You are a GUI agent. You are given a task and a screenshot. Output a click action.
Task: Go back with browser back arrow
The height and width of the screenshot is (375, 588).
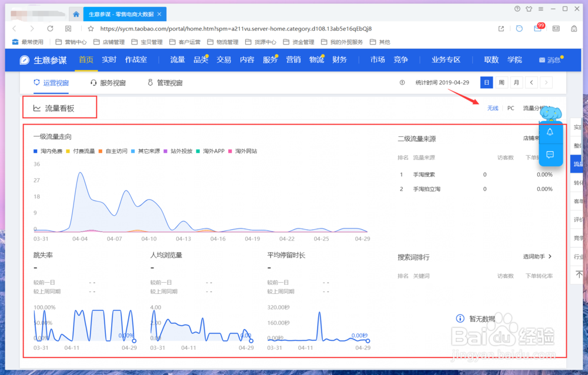(x=15, y=28)
